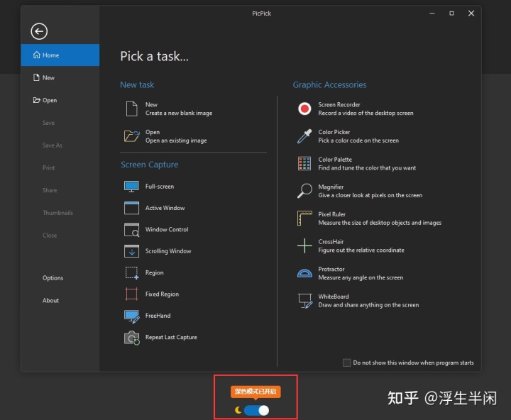Click the CrossHair green plus icon
Image resolution: width=511 pixels, height=420 pixels.
(x=304, y=245)
